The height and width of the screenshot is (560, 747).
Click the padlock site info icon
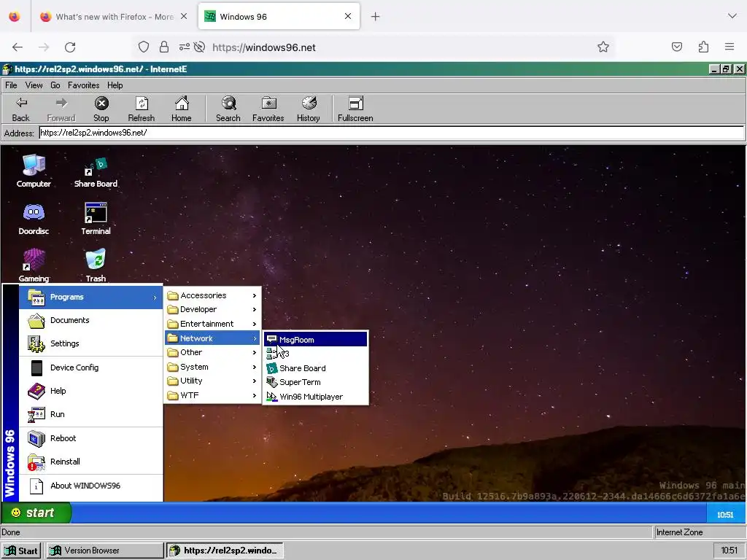pyautogui.click(x=164, y=47)
